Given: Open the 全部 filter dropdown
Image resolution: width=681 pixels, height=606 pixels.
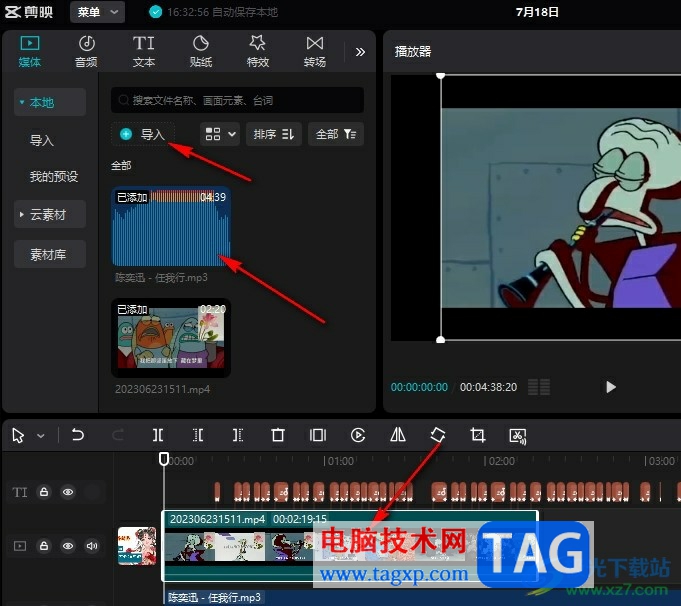Looking at the screenshot, I should (336, 134).
